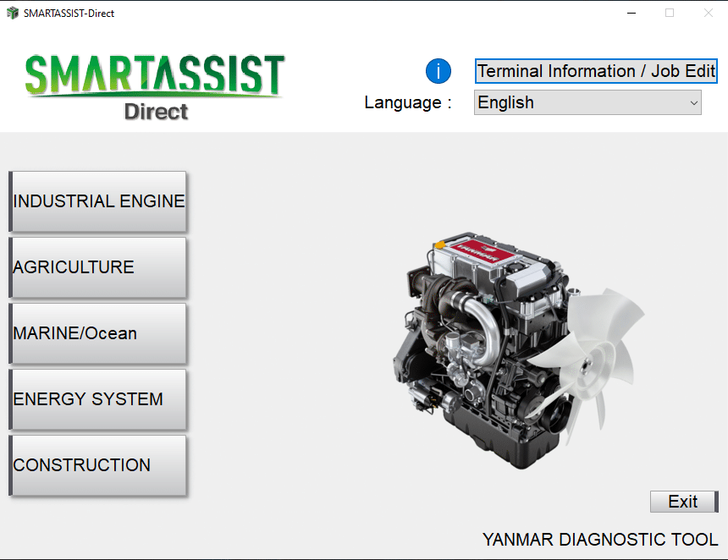Viewport: 728px width, 560px height.
Task: Click the YANMAR DIAGNOSTIC TOOL footer text
Action: 599,540
